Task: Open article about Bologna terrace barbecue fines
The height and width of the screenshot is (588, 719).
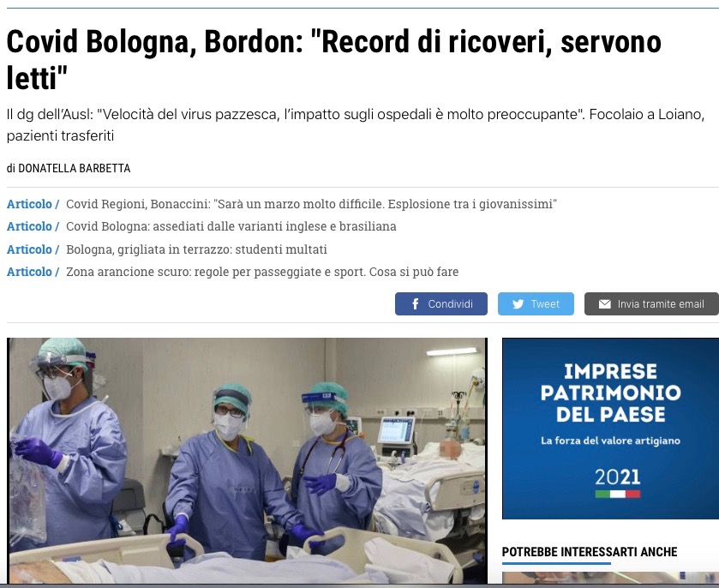Action: click(196, 249)
